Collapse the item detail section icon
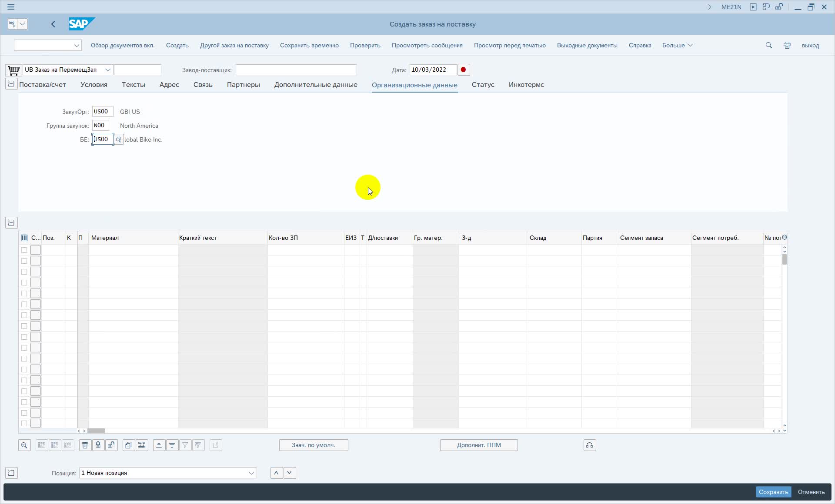 coord(11,473)
